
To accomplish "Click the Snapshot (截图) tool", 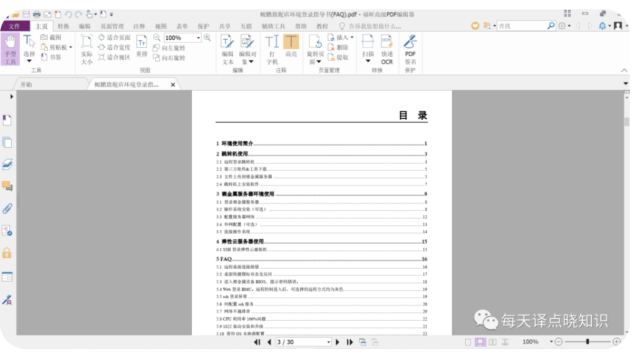I will pos(51,37).
